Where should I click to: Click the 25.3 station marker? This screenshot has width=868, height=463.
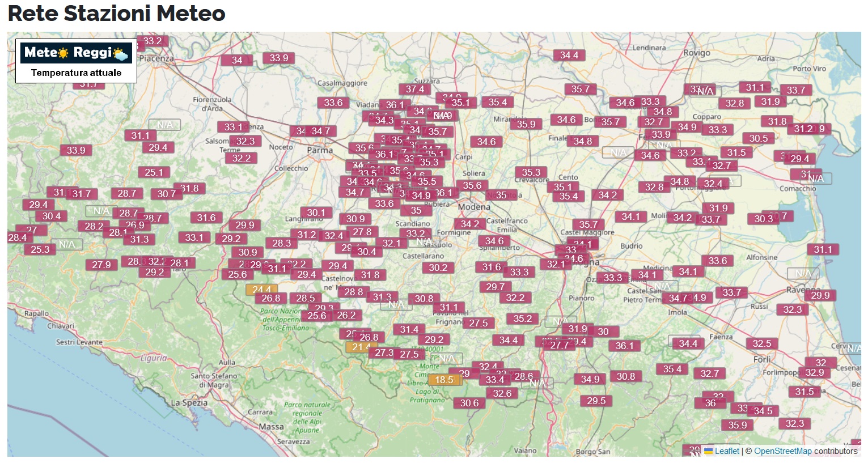[40, 249]
